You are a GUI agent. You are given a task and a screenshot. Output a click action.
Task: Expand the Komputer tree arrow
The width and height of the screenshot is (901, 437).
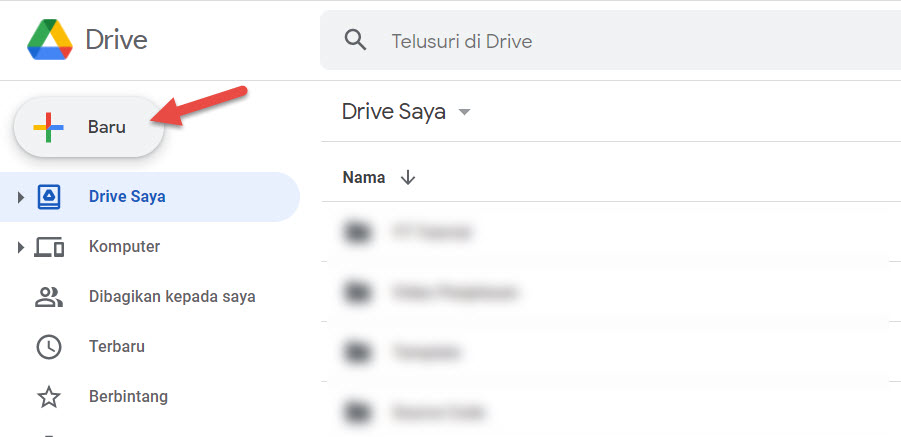tap(20, 247)
